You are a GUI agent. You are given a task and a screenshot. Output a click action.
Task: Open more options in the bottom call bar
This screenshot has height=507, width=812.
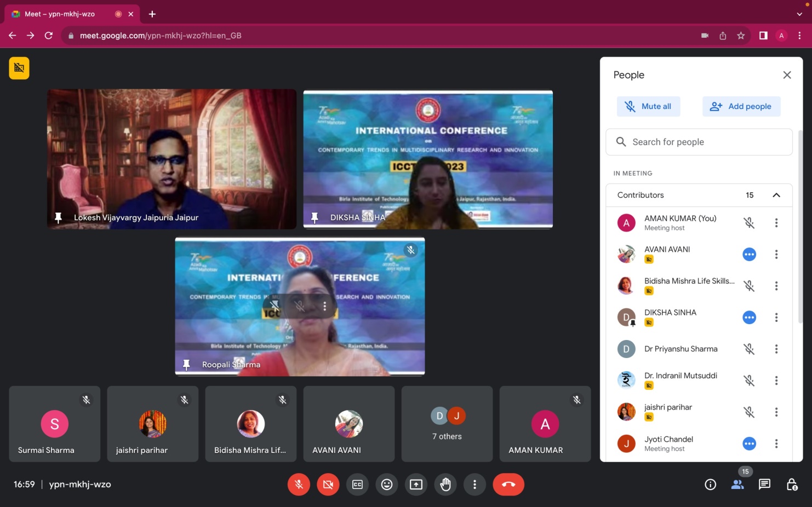[x=474, y=485]
